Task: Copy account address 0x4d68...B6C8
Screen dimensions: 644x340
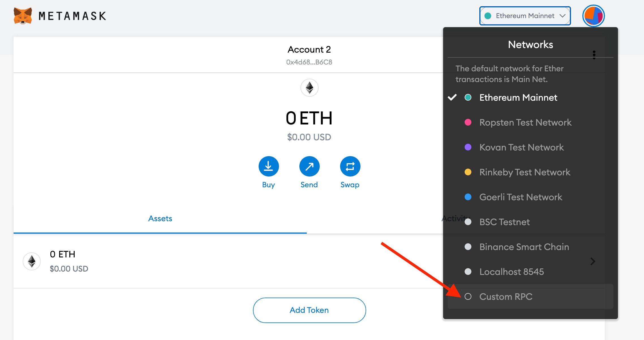Action: click(309, 62)
